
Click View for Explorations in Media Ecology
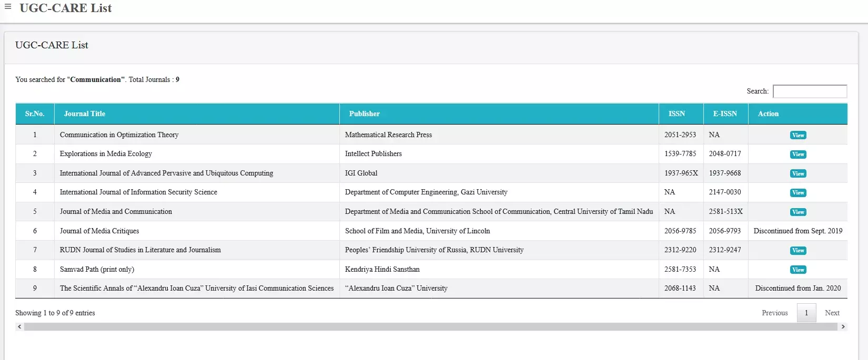(798, 154)
